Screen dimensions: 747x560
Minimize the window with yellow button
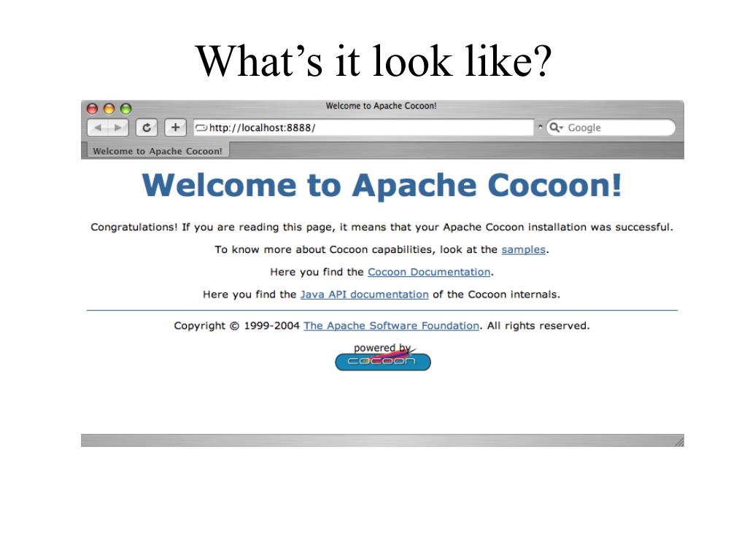point(109,109)
